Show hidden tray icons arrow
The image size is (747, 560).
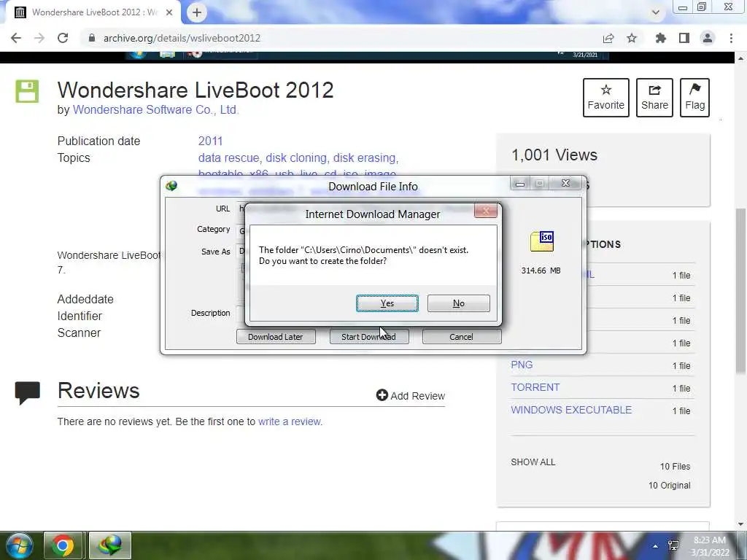point(656,546)
